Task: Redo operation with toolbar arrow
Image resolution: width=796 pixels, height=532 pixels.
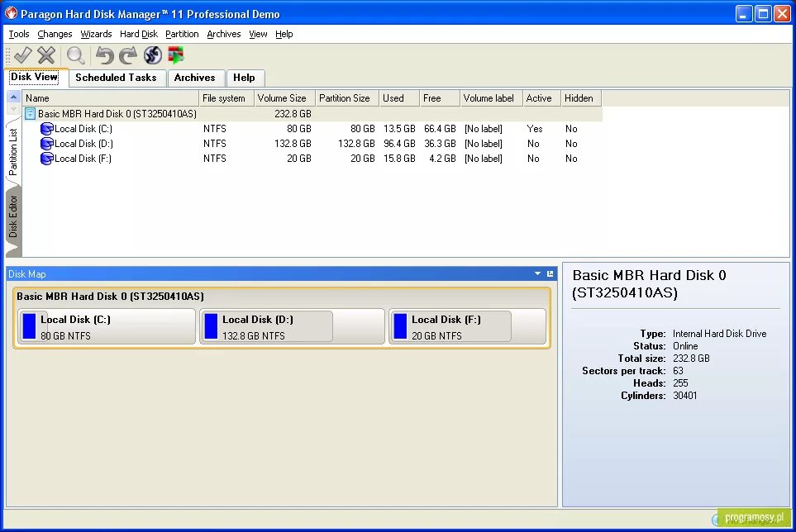Action: click(127, 55)
